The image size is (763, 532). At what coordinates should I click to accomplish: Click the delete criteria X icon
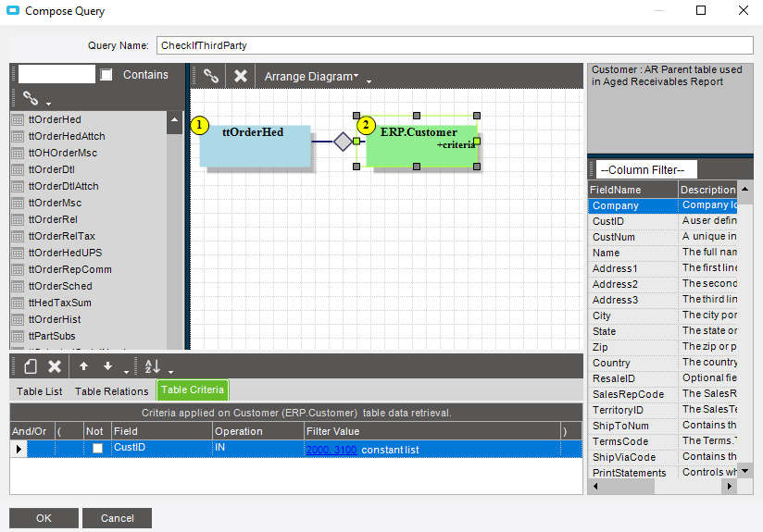click(x=55, y=366)
